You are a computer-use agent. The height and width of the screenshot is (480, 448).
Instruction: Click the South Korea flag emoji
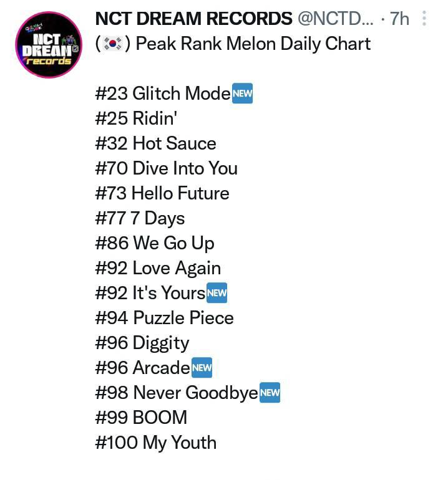(113, 44)
